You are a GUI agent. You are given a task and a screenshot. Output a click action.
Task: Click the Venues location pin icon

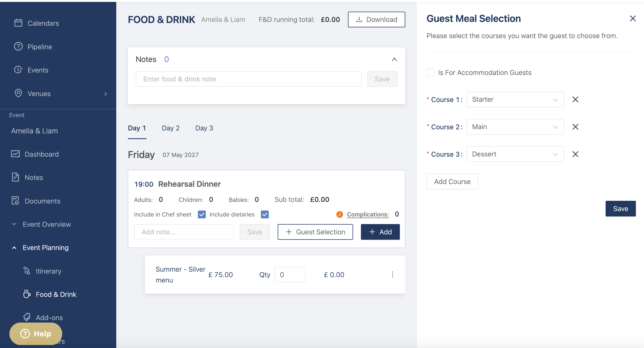coord(18,93)
